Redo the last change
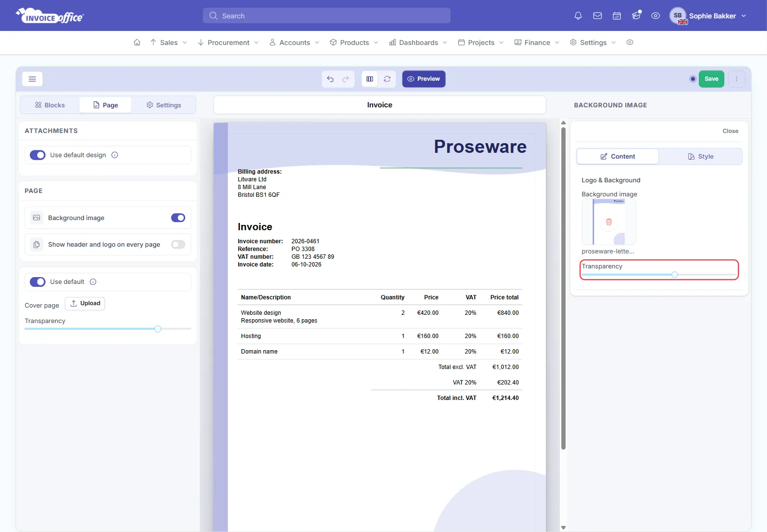767x532 pixels. pos(346,79)
